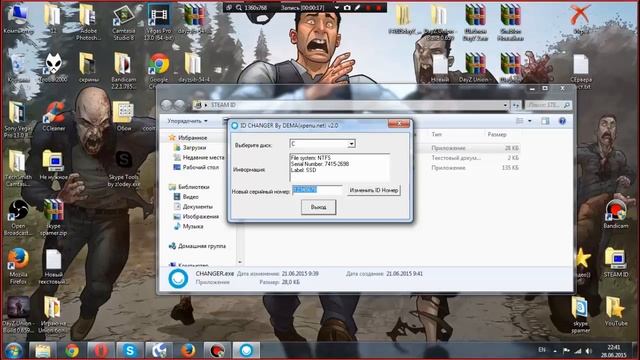
Task: Open the DayZ Union archive on desktop
Action: coord(475,67)
